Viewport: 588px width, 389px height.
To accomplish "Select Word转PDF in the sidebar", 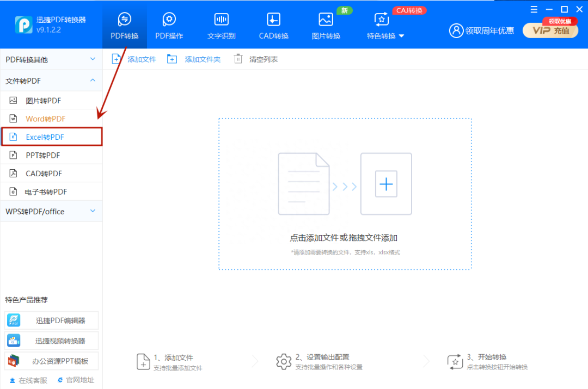I will coord(51,119).
